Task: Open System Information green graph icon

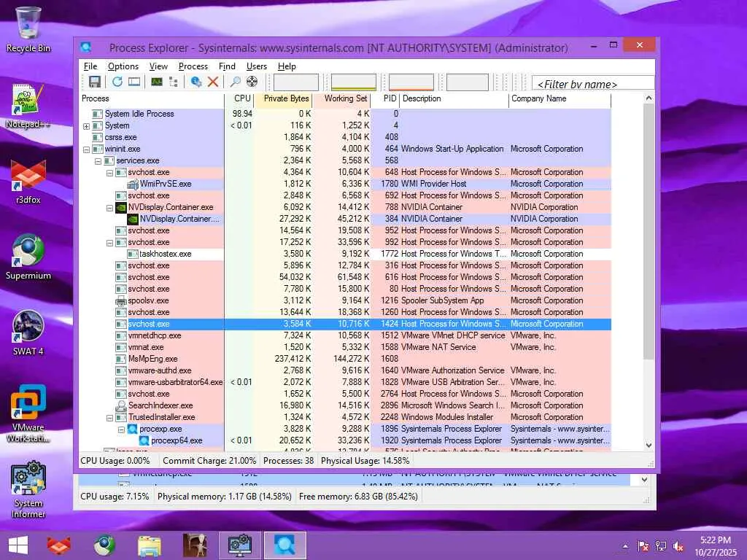Action: coord(157,82)
